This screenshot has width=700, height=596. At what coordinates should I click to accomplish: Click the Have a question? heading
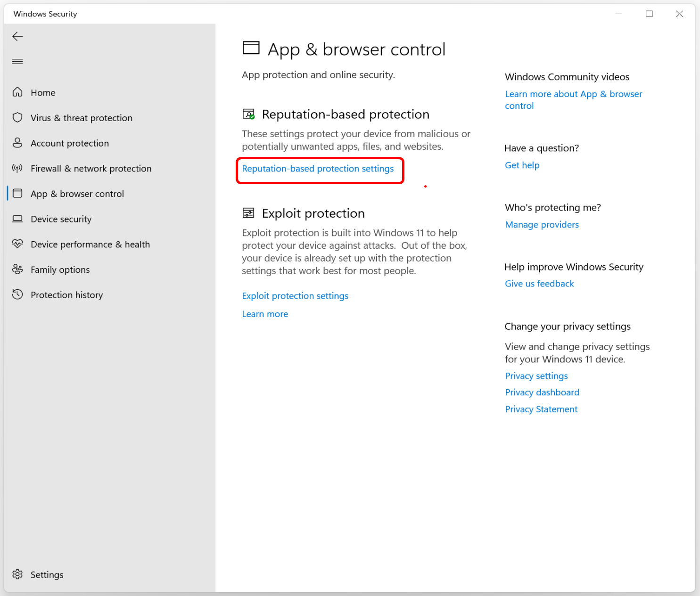[x=542, y=148]
